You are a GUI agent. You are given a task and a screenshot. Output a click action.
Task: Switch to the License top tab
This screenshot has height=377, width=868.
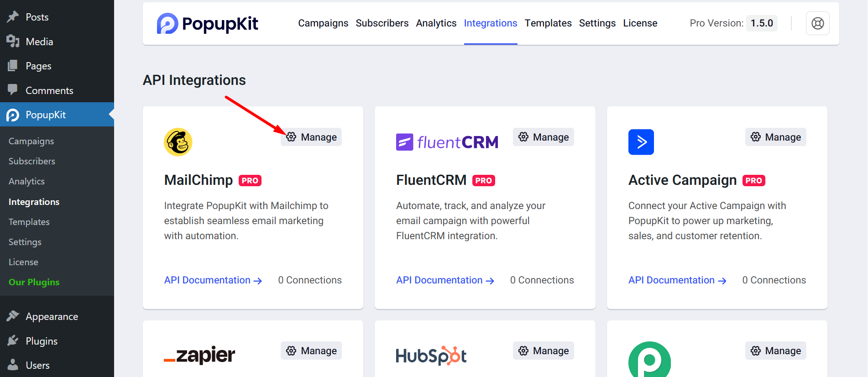point(640,23)
